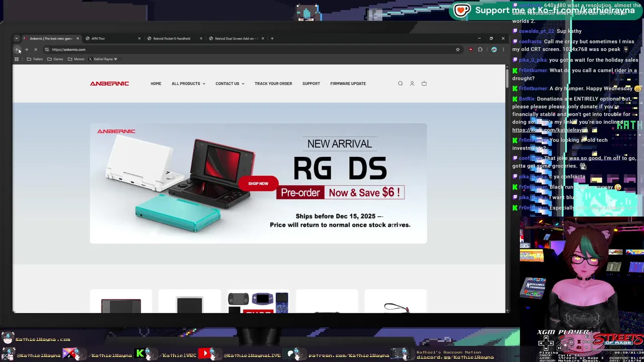The width and height of the screenshot is (644, 362).
Task: Open the Memes bookmark folder
Action: pyautogui.click(x=76, y=59)
